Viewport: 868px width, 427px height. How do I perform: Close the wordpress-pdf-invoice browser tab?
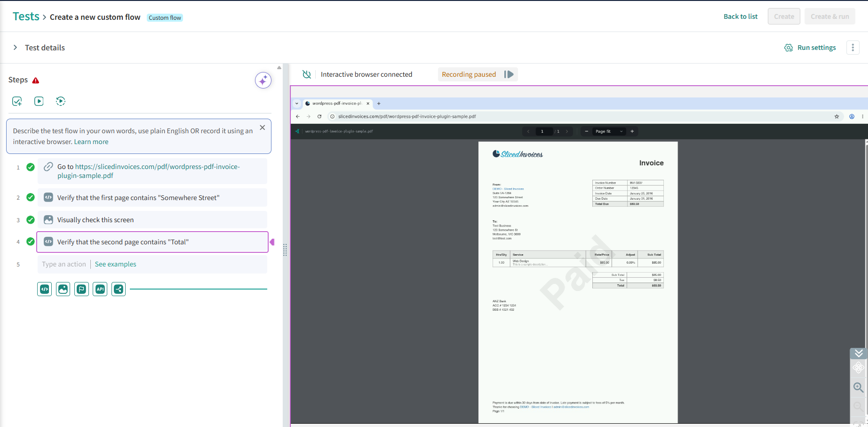368,104
